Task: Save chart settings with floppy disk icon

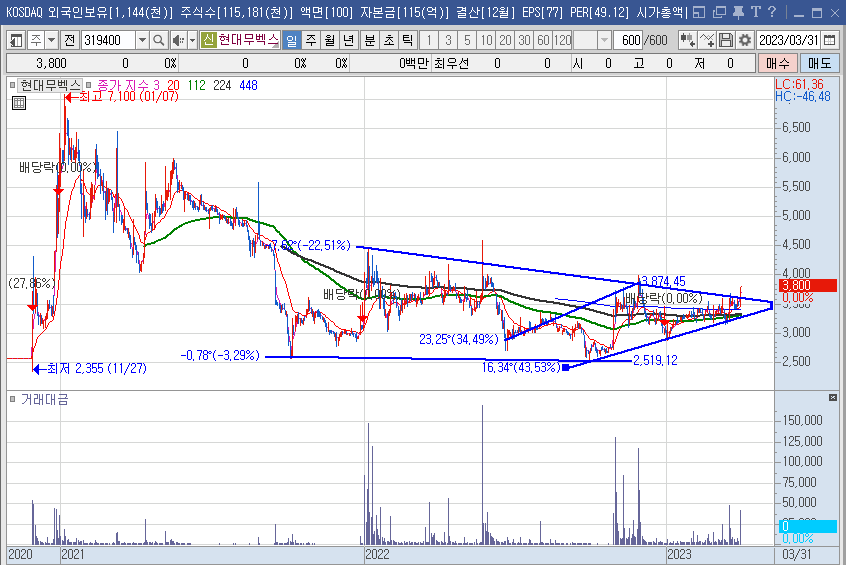Action: coord(726,40)
